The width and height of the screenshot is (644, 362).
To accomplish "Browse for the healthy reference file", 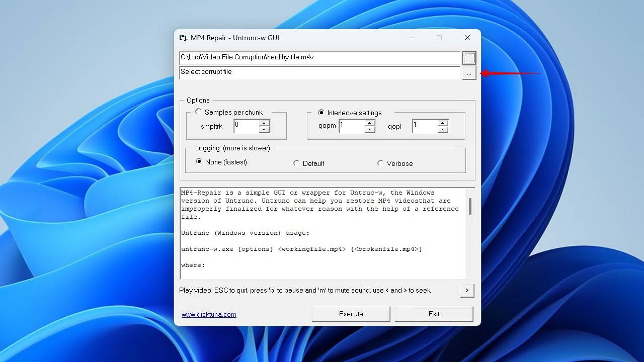I will [469, 58].
